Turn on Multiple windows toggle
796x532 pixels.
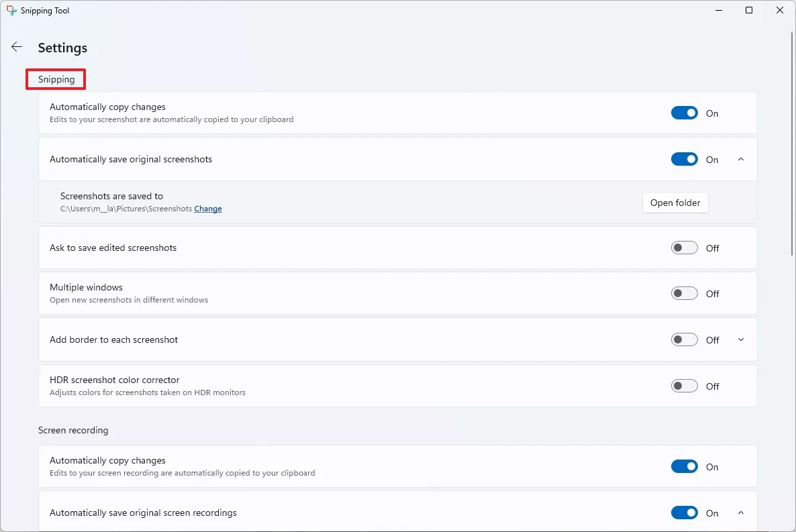684,294
